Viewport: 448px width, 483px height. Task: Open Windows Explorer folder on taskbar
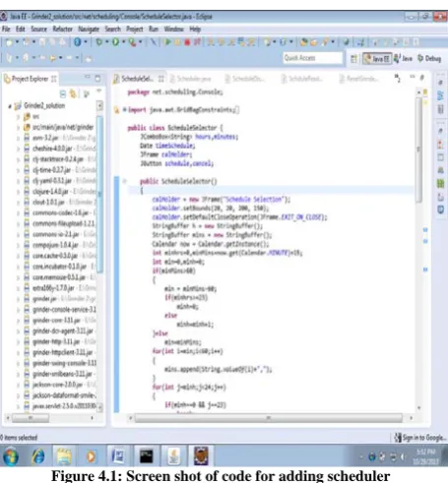pos(64,456)
